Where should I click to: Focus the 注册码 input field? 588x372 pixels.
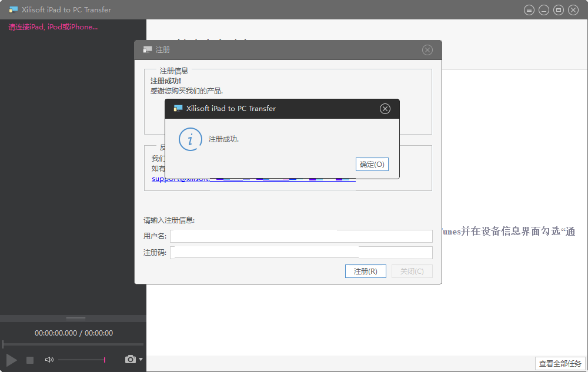coord(301,253)
